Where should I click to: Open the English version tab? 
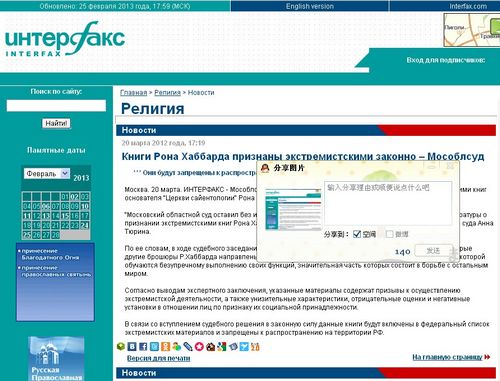310,6
